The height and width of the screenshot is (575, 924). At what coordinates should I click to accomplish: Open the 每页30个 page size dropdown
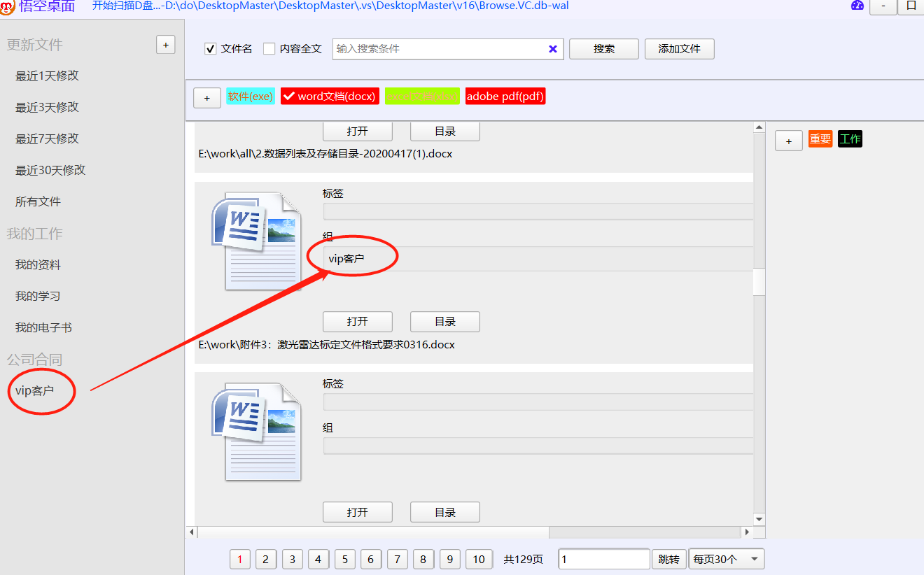[x=727, y=559]
